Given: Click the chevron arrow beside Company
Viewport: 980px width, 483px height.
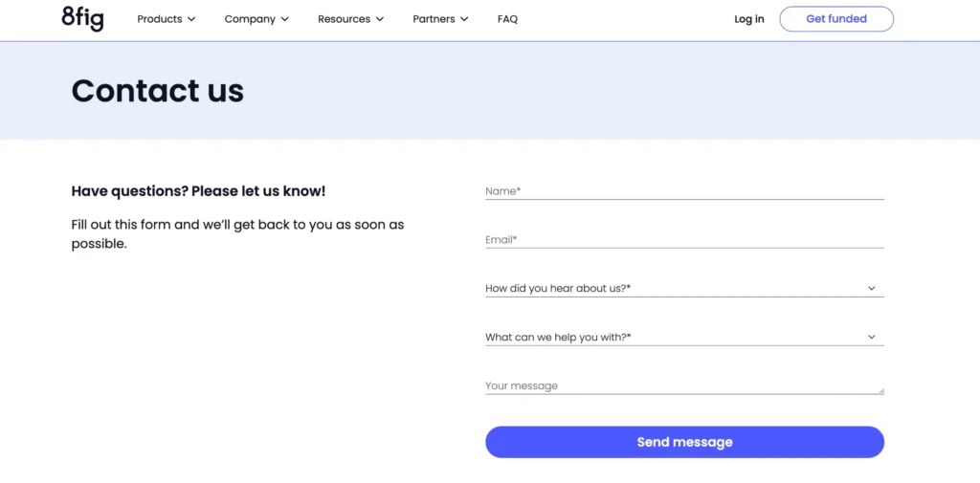Looking at the screenshot, I should tap(285, 19).
